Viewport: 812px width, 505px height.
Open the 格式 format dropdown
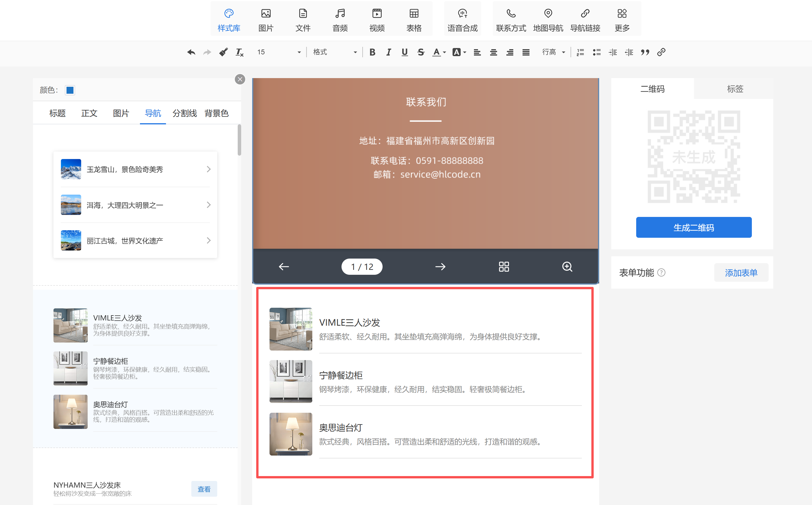click(335, 52)
